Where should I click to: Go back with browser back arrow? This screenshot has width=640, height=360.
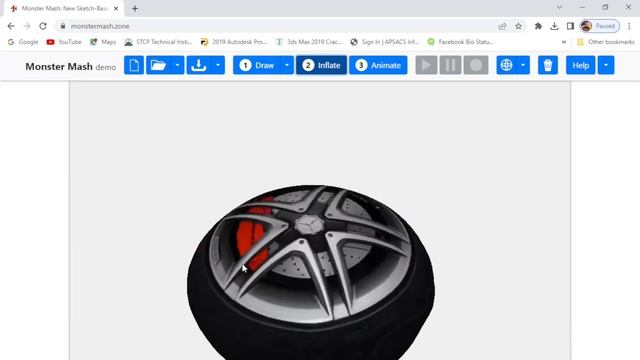(x=11, y=26)
